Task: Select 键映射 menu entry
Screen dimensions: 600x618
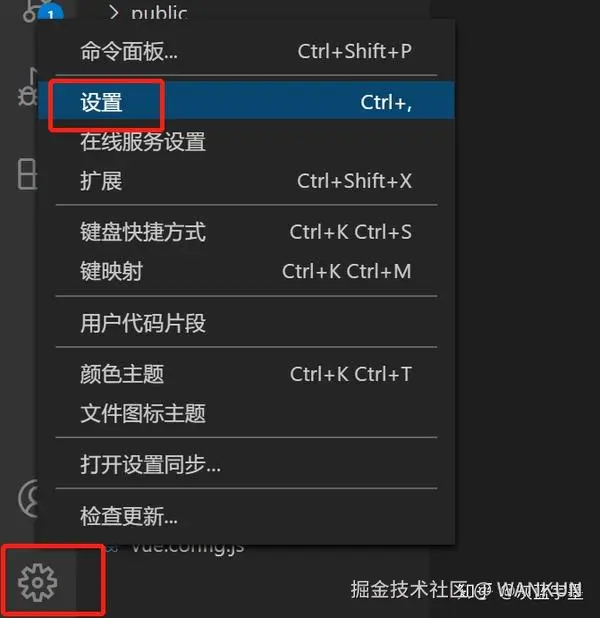Action: point(246,272)
